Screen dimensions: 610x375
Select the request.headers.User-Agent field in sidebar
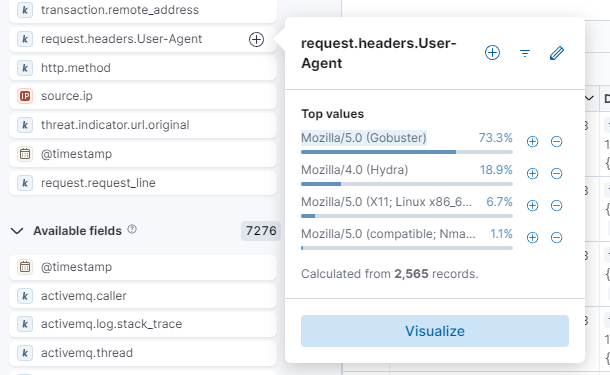[x=143, y=39]
